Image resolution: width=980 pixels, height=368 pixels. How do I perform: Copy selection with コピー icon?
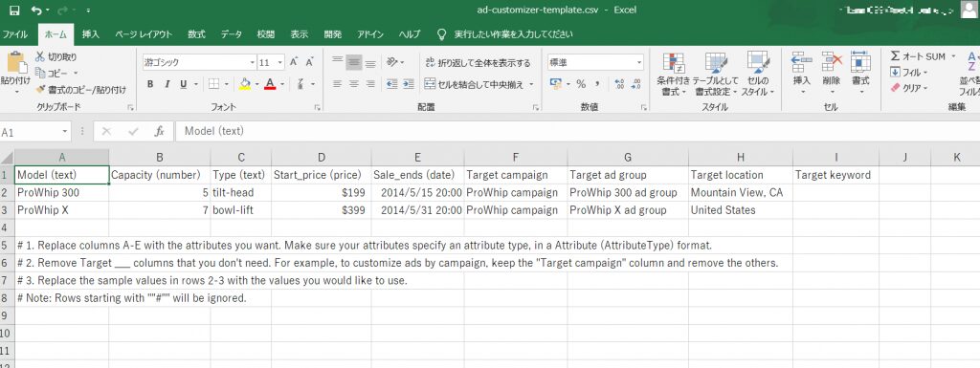pyautogui.click(x=52, y=73)
